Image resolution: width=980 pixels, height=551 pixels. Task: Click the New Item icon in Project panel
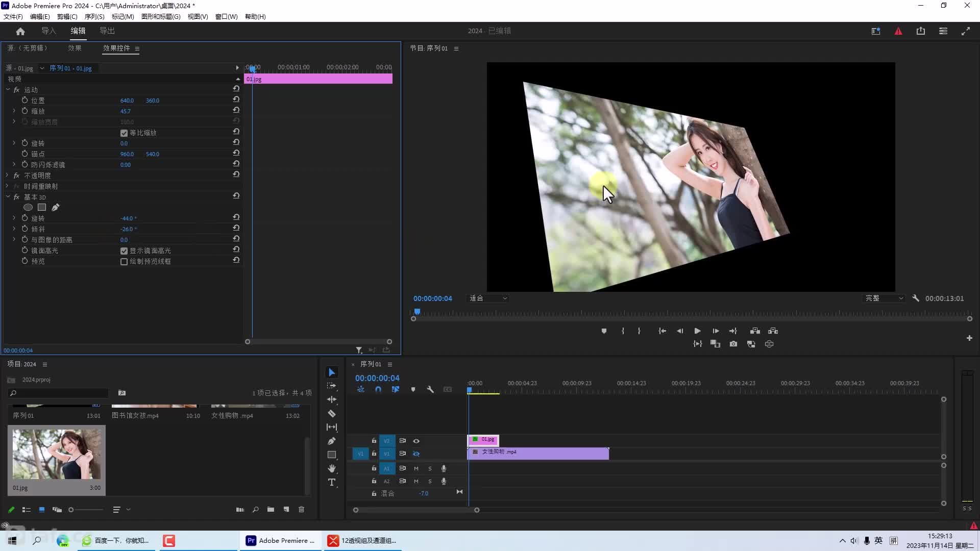point(286,509)
